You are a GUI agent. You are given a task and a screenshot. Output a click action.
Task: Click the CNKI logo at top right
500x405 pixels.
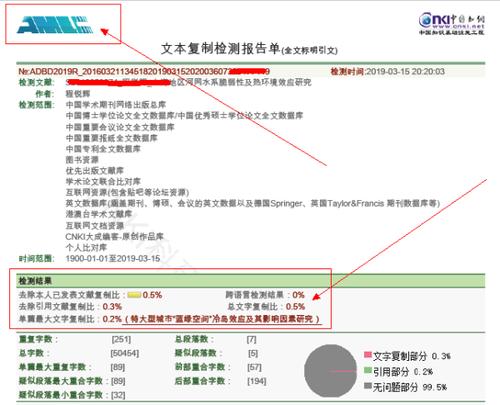tap(452, 23)
